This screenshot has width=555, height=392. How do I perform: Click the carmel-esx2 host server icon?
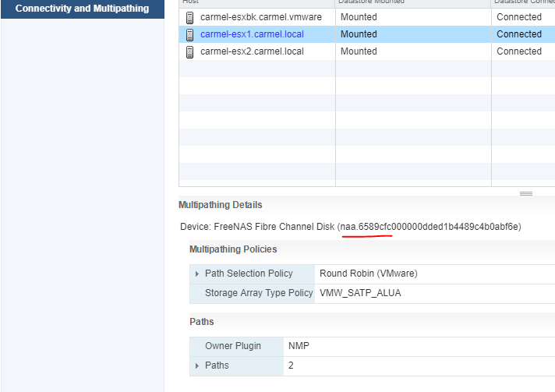pyautogui.click(x=189, y=51)
